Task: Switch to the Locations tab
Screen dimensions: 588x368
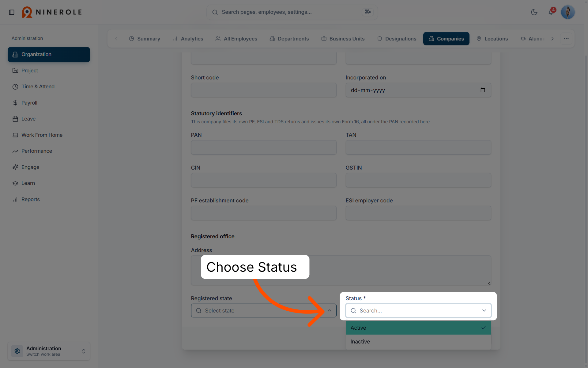Action: pos(492,39)
